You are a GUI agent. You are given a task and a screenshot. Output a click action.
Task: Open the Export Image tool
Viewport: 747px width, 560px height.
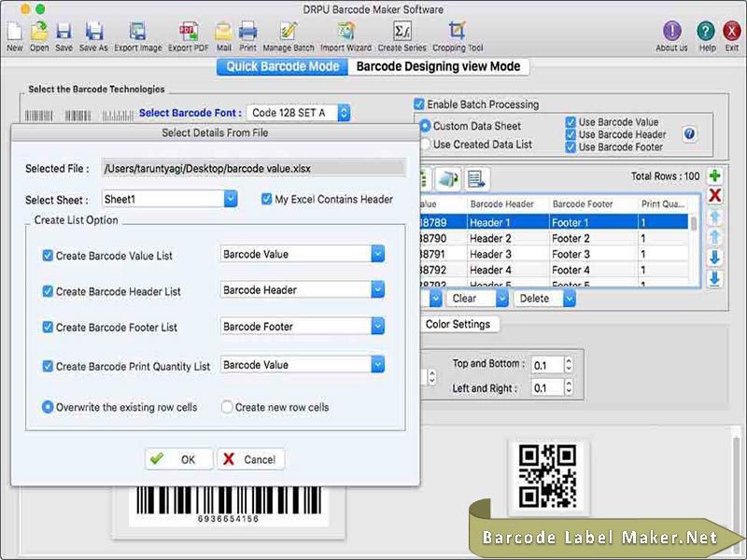tap(138, 33)
